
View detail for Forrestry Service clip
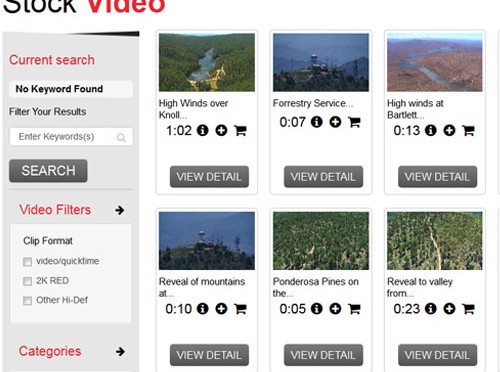point(323,177)
